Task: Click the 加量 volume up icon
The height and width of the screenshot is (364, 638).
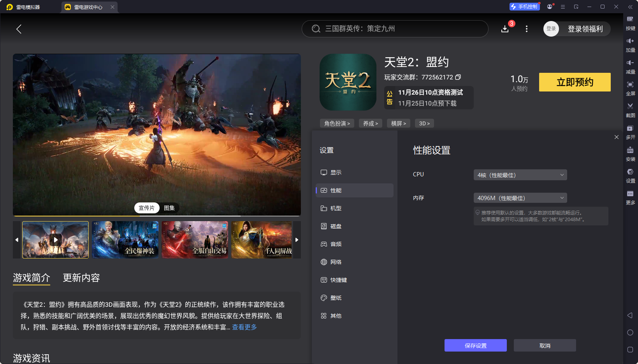Action: 631,45
